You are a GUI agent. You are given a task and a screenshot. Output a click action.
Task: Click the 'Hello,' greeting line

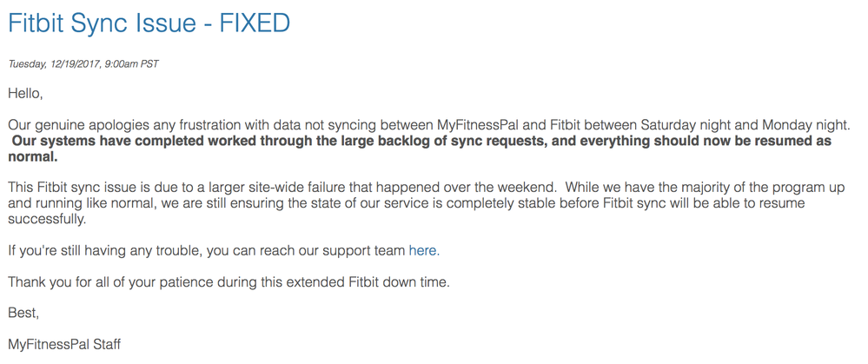(x=25, y=93)
